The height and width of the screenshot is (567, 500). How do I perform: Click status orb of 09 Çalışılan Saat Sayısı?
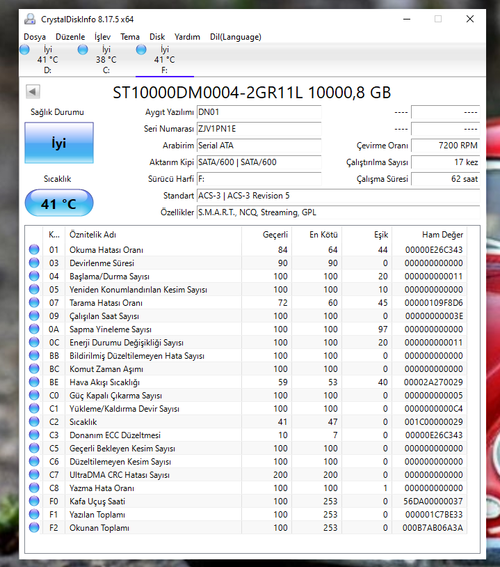pyautogui.click(x=34, y=316)
